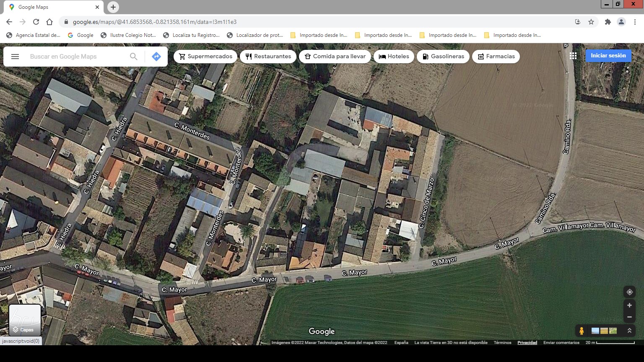Open the Chrome three-dot menu
The width and height of the screenshot is (644, 362).
pos(635,22)
